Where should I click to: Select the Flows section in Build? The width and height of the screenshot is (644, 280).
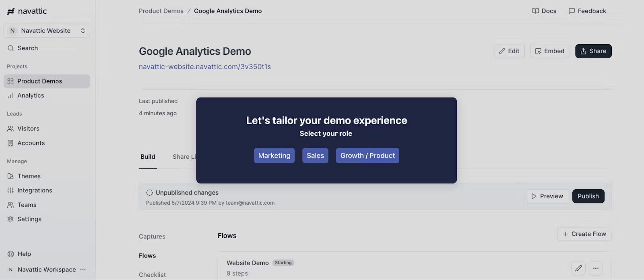[147, 256]
